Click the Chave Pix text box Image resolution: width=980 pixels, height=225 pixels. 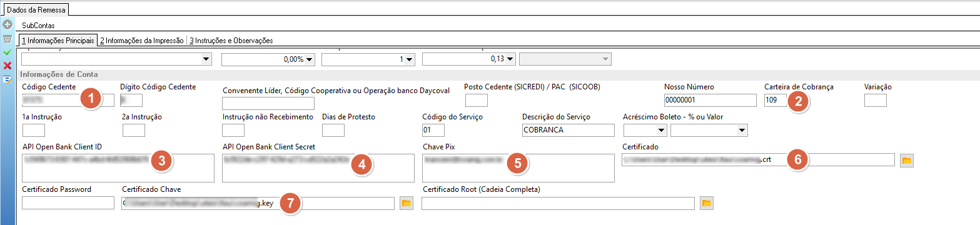point(518,168)
